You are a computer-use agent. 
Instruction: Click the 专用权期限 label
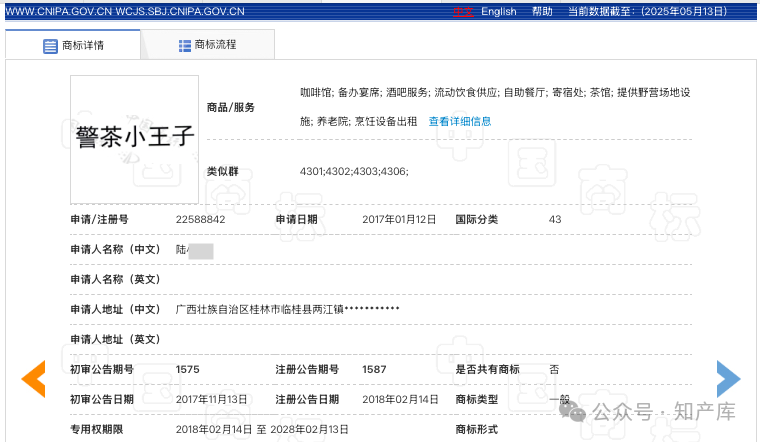[x=96, y=429]
